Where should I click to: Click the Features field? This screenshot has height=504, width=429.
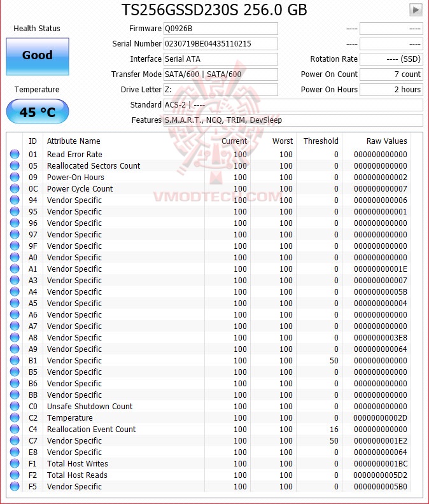tap(293, 120)
